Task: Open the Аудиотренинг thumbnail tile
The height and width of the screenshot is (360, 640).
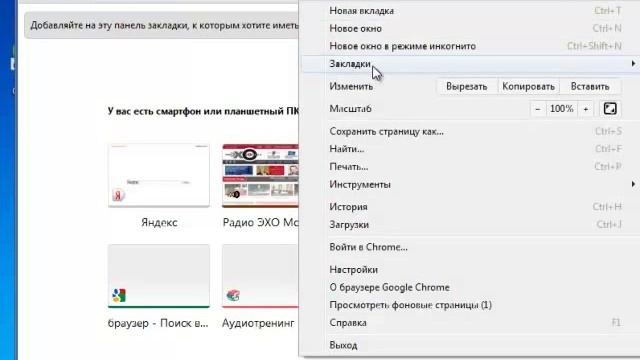Action: pyautogui.click(x=260, y=276)
